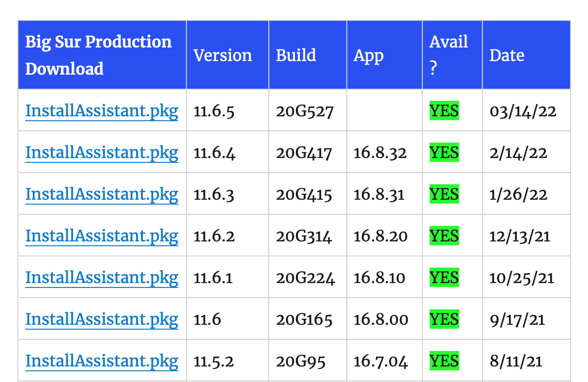Click the Avail ? column header
Screen dimensions: 588x382
pyautogui.click(x=449, y=55)
